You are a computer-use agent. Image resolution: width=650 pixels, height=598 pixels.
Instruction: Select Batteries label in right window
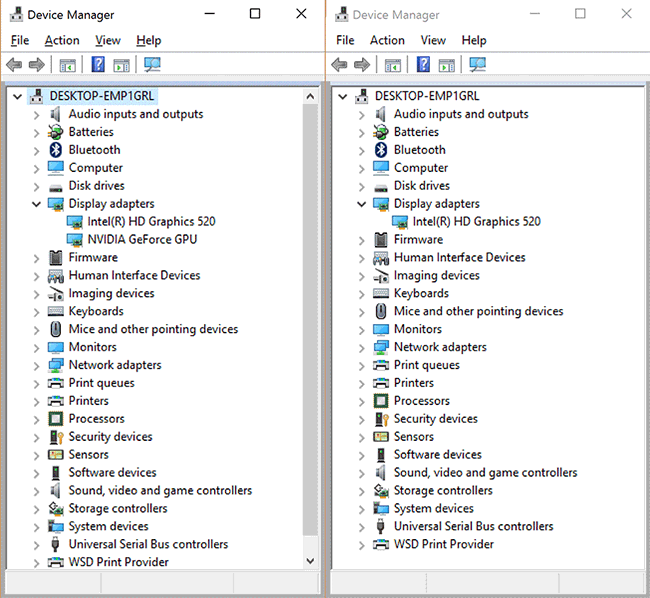click(x=416, y=132)
